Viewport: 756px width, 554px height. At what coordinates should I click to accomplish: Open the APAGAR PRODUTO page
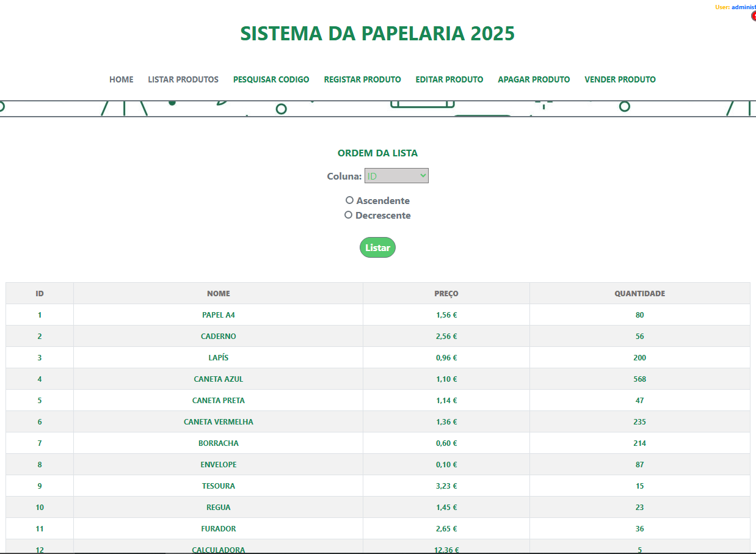(534, 79)
